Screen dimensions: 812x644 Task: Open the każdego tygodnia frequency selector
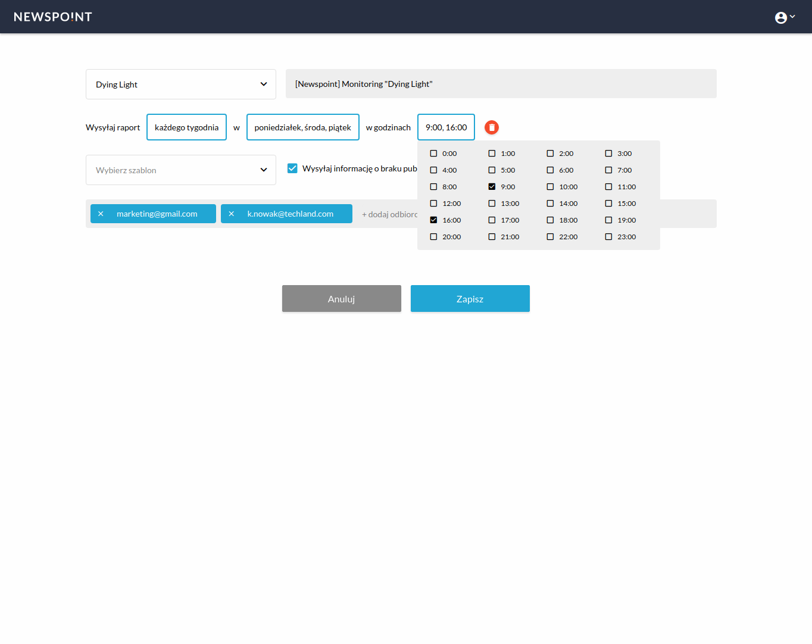(x=186, y=127)
